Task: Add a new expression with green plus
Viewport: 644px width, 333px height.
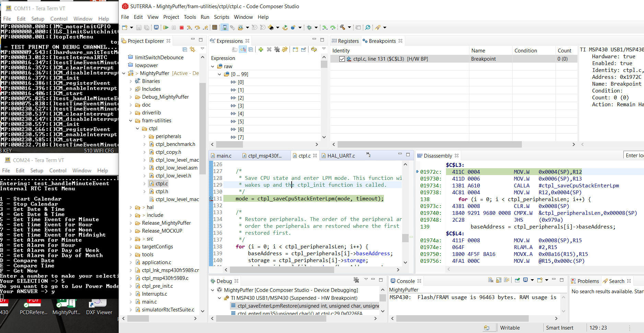Action: [261, 50]
